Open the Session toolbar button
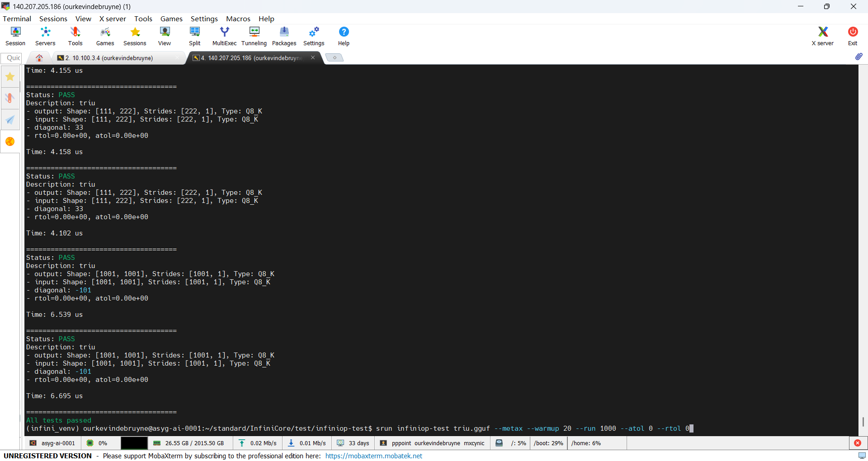 [15, 36]
